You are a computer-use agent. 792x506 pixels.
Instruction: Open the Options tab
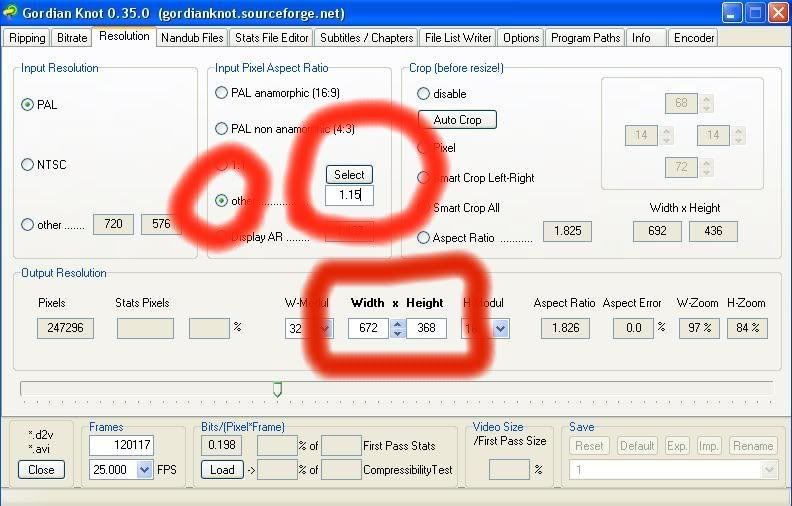[521, 38]
